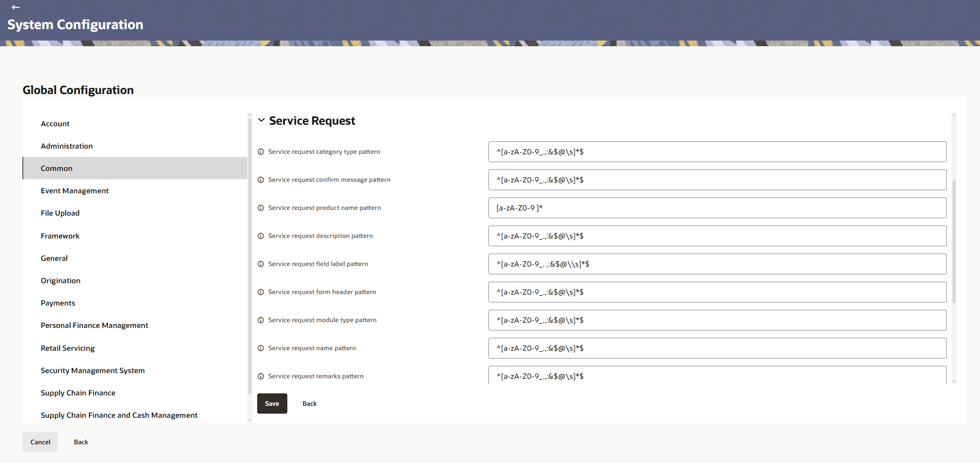Click the 'Service request module type pattern' label
Image resolution: width=980 pixels, height=463 pixels.
click(322, 320)
